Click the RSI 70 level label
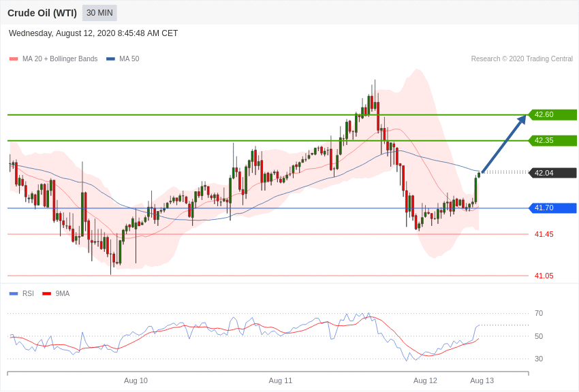Image resolution: width=579 pixels, height=392 pixels. (539, 314)
